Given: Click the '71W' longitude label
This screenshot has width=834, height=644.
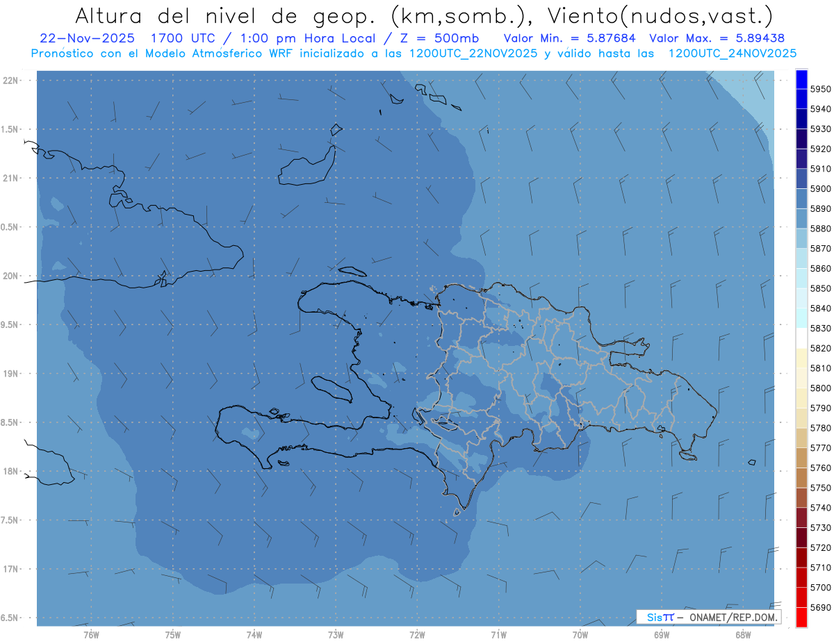Looking at the screenshot, I should pos(498,634).
